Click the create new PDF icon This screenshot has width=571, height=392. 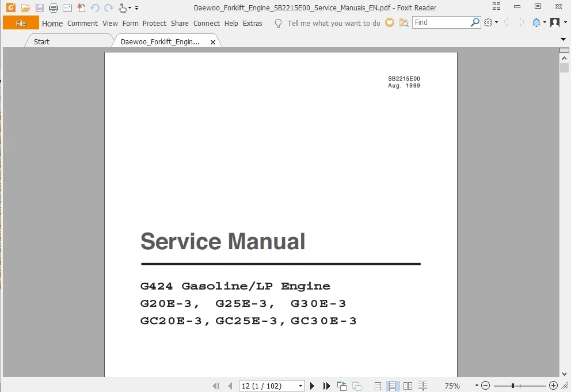[x=81, y=7]
